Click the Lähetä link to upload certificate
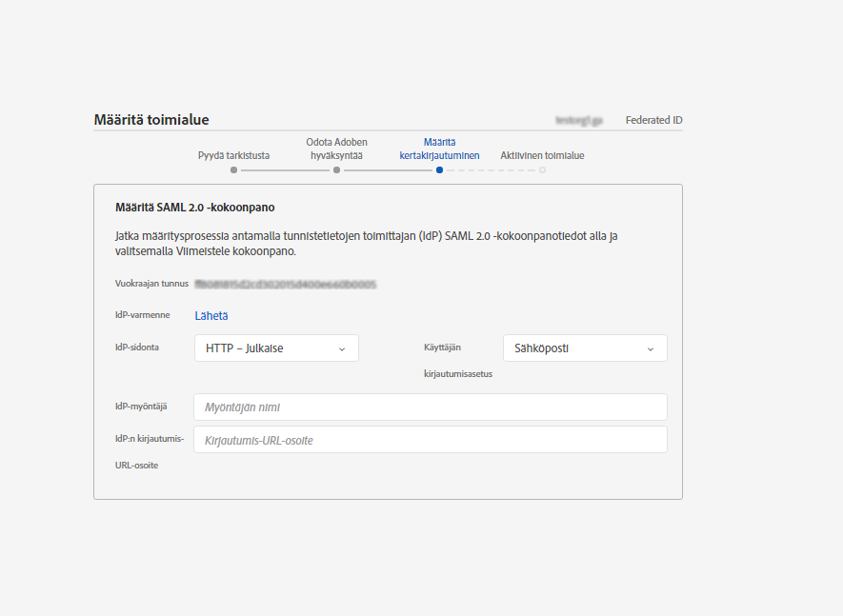The image size is (843, 616). click(x=211, y=316)
